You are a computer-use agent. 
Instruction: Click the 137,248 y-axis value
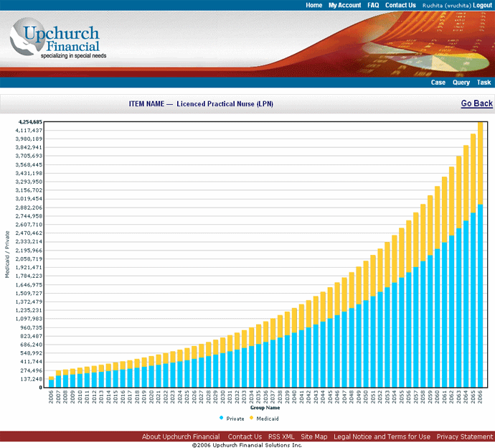32,379
